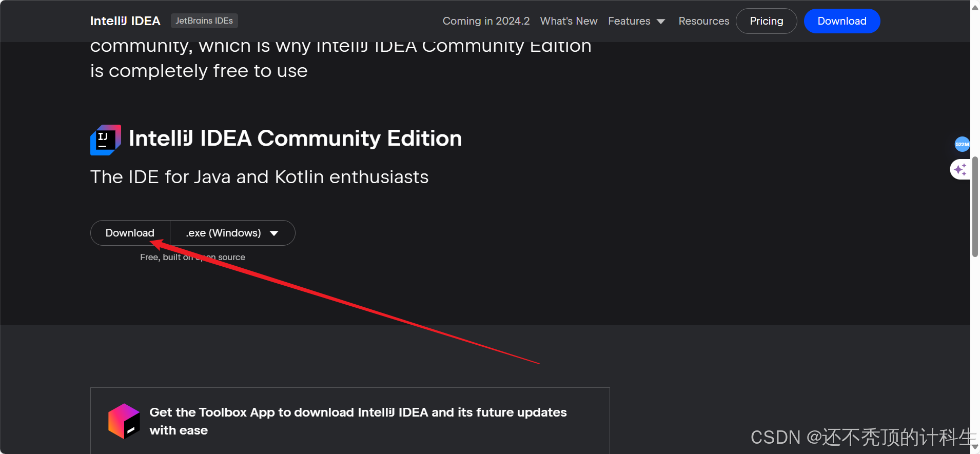Image resolution: width=980 pixels, height=454 pixels.
Task: Click the IntelliJ IDEA Community Edition logo icon
Action: click(106, 140)
